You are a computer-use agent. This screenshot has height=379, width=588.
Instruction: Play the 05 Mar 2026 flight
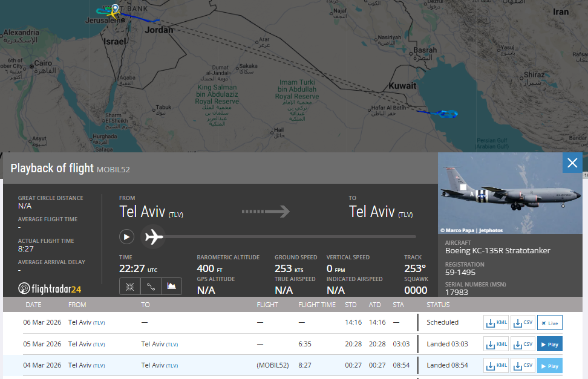(x=550, y=345)
